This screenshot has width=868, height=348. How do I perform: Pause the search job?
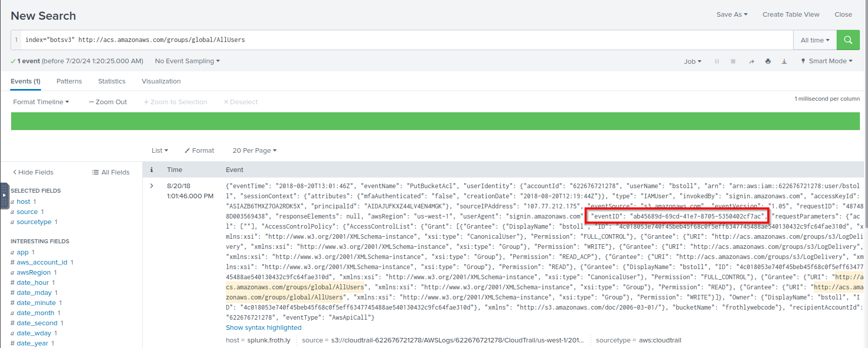pyautogui.click(x=717, y=61)
